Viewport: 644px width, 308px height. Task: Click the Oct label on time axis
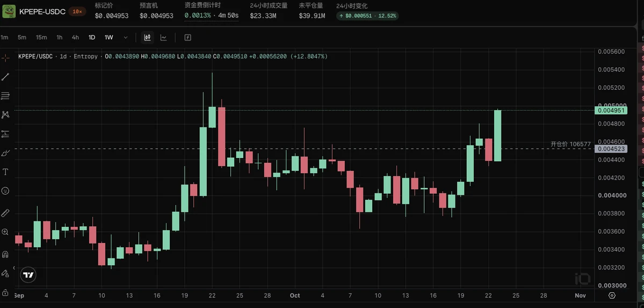pyautogui.click(x=295, y=295)
